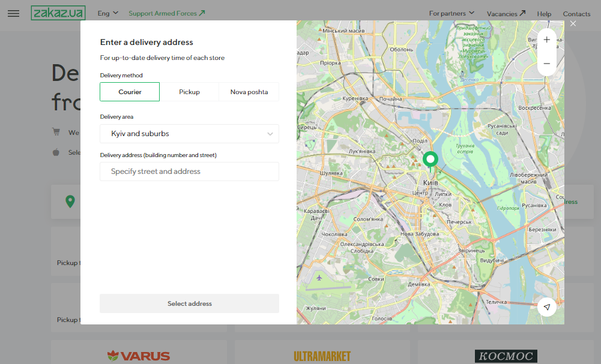This screenshot has height=364, width=601.
Task: Select Courier delivery method
Action: pos(130,92)
